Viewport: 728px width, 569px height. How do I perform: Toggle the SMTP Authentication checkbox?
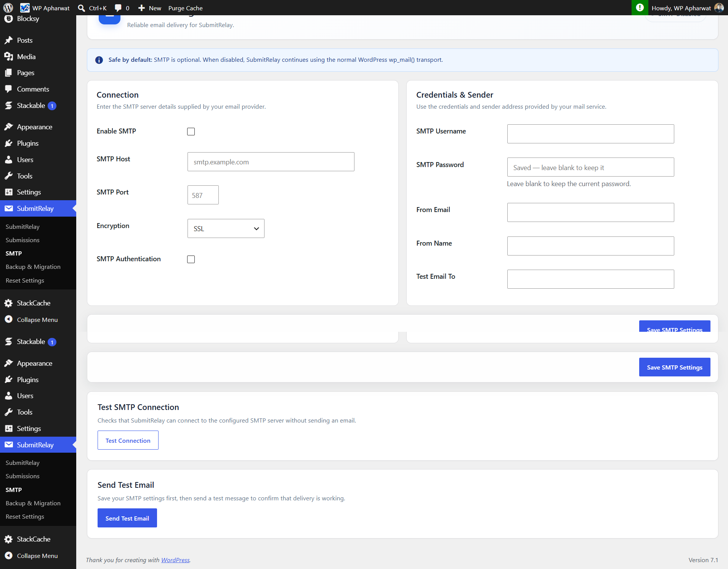[x=191, y=259]
